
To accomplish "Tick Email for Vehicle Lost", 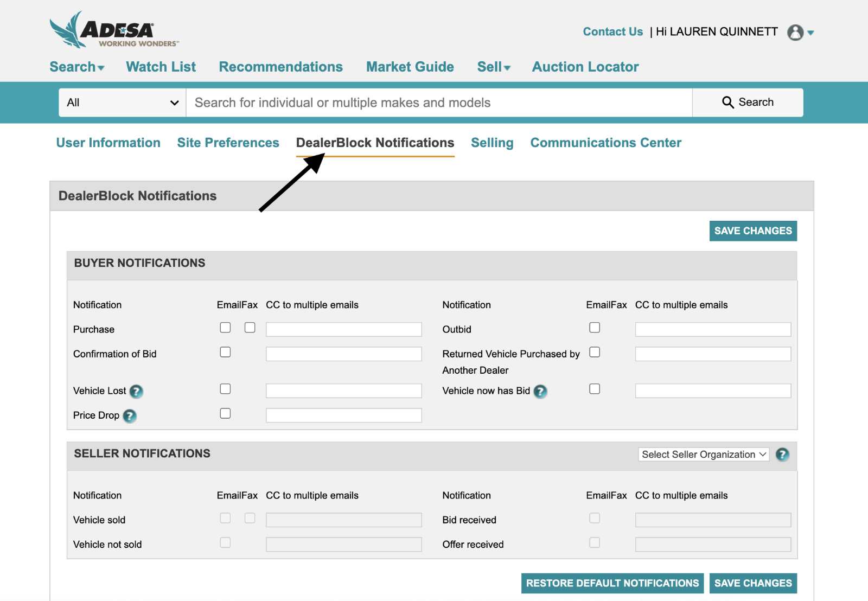I will pyautogui.click(x=225, y=389).
